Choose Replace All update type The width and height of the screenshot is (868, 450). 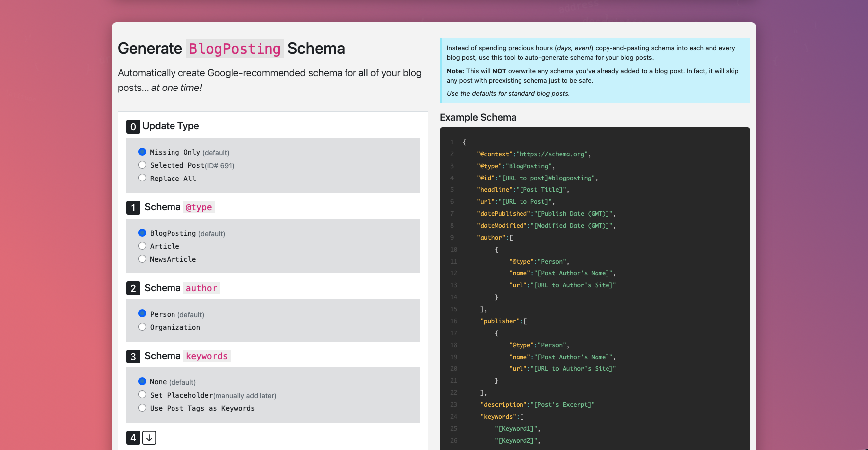(142, 178)
